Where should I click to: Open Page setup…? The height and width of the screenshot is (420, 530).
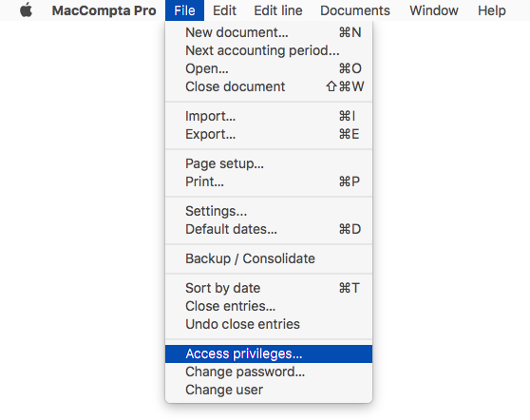pyautogui.click(x=269, y=163)
